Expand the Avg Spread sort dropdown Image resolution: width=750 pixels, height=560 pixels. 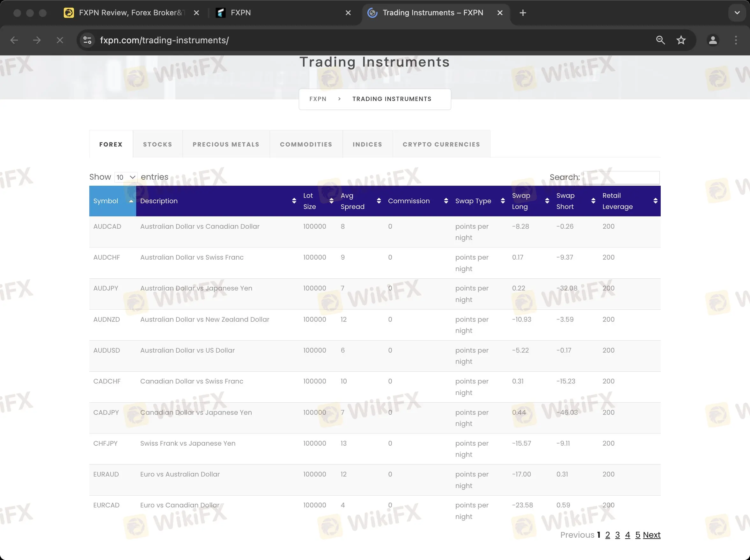pyautogui.click(x=379, y=201)
